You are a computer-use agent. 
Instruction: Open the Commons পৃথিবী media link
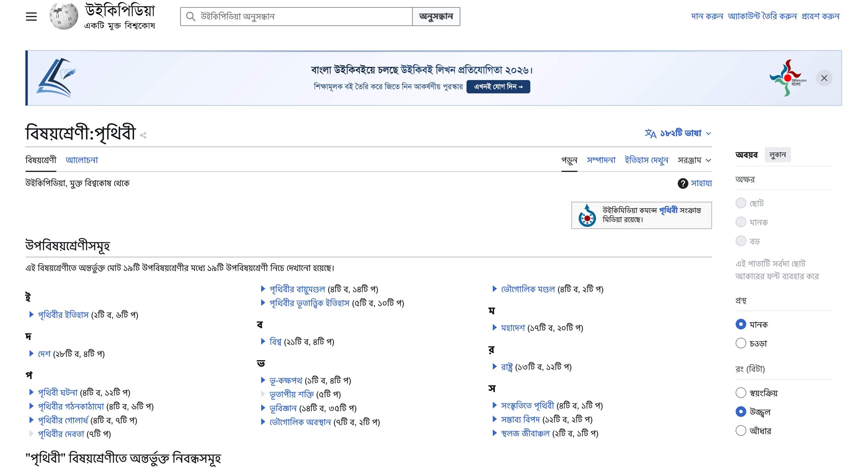click(x=668, y=210)
